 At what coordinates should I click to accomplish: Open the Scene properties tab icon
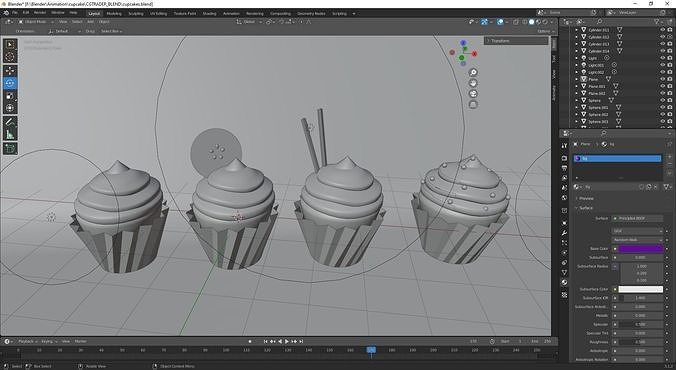pyautogui.click(x=564, y=188)
